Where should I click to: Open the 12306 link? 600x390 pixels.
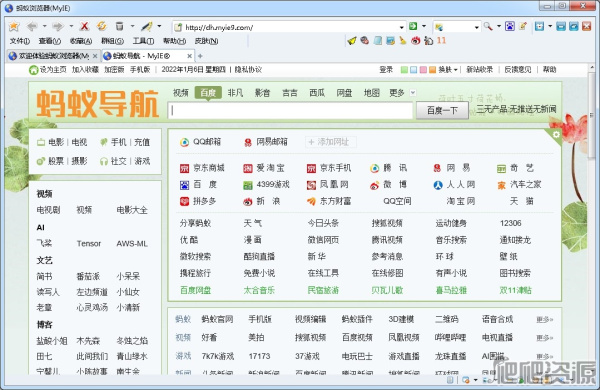tap(510, 223)
